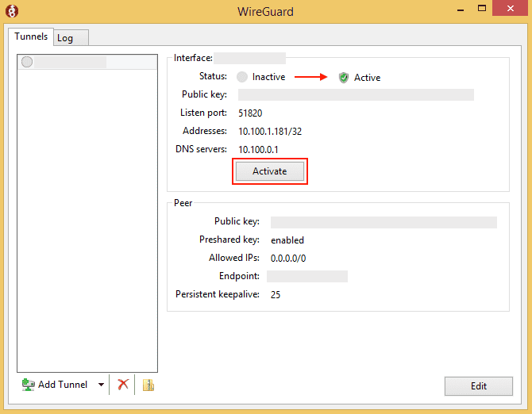Click the add tunnel computer icon
The image size is (532, 414).
(28, 385)
